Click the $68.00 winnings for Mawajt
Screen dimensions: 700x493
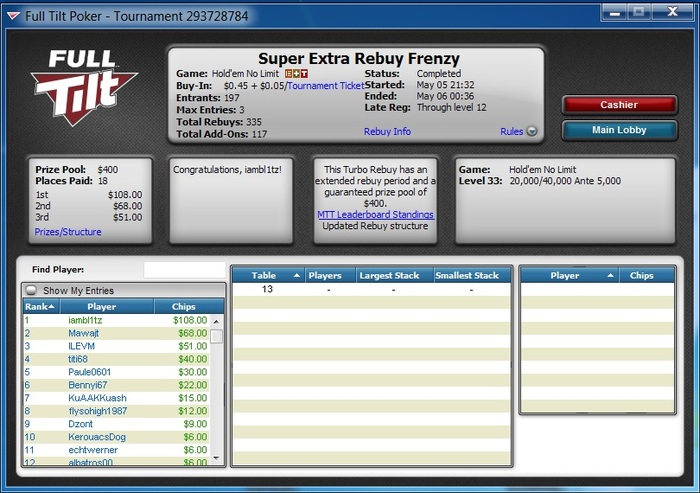[193, 333]
